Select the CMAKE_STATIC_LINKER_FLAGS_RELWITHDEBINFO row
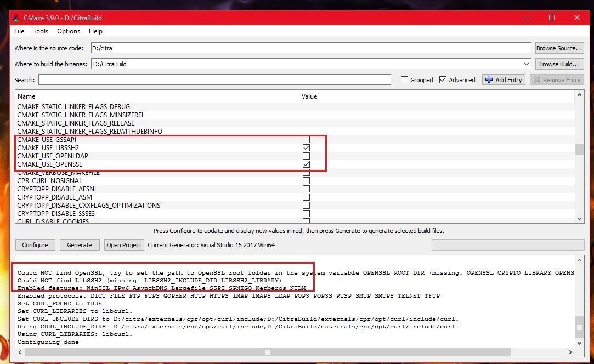 (295, 132)
